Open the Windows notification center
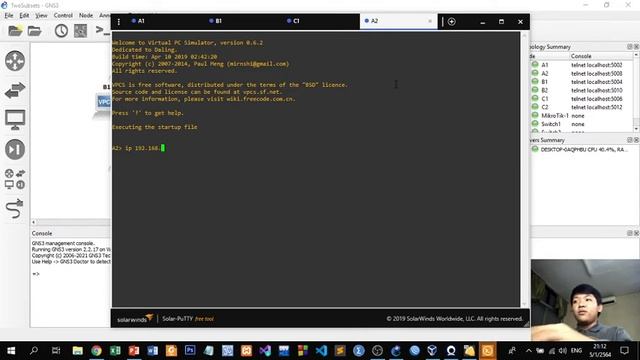Screen dimensions: 640x360 tap(624, 351)
